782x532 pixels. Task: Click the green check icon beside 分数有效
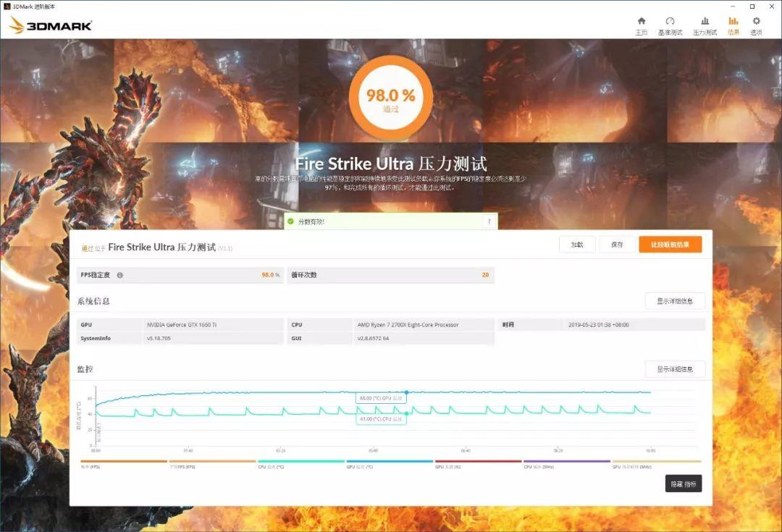[291, 221]
